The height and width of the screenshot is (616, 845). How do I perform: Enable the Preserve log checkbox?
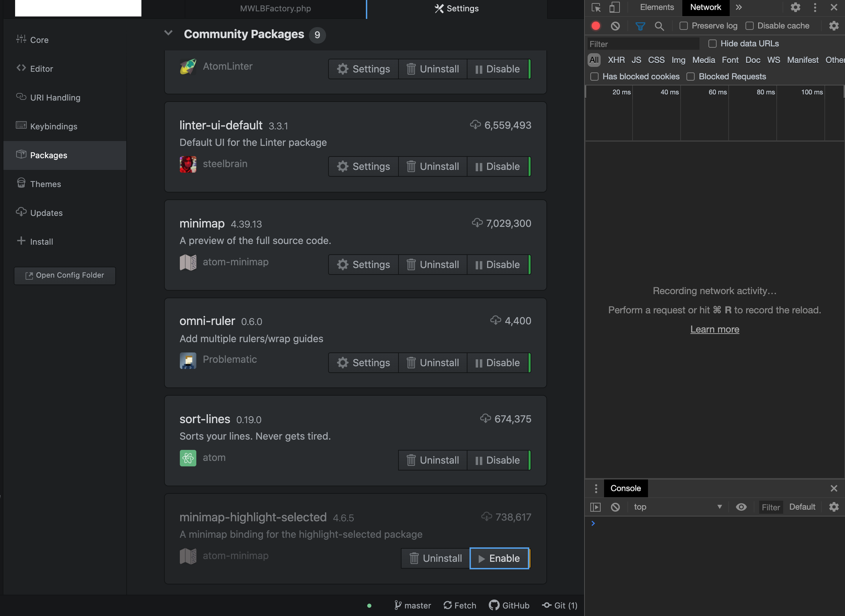point(684,26)
